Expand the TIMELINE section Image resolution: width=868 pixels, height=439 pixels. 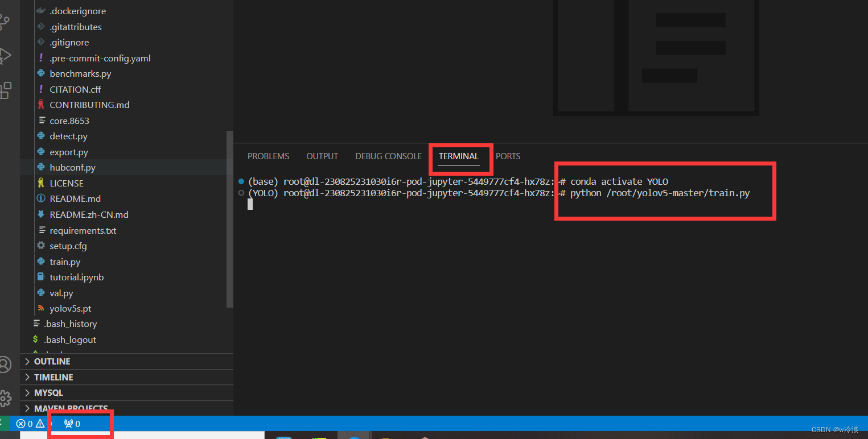(x=126, y=377)
